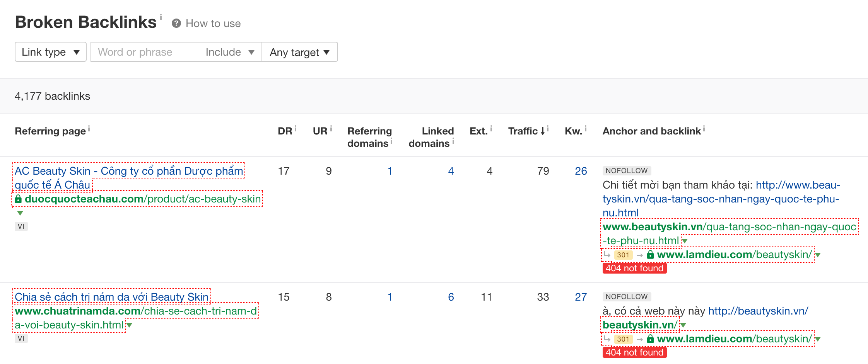Open green beautyskin.vn/ backlink URL

(x=640, y=325)
